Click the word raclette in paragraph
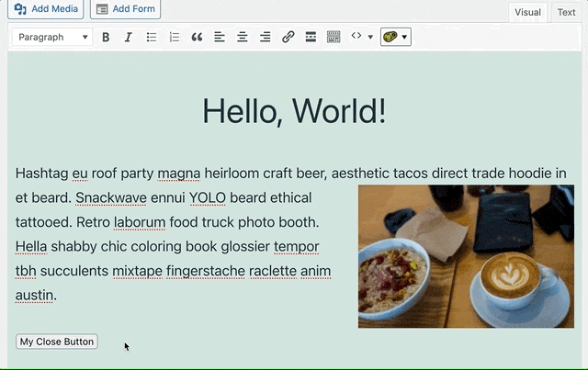Image resolution: width=588 pixels, height=370 pixels. [x=273, y=271]
